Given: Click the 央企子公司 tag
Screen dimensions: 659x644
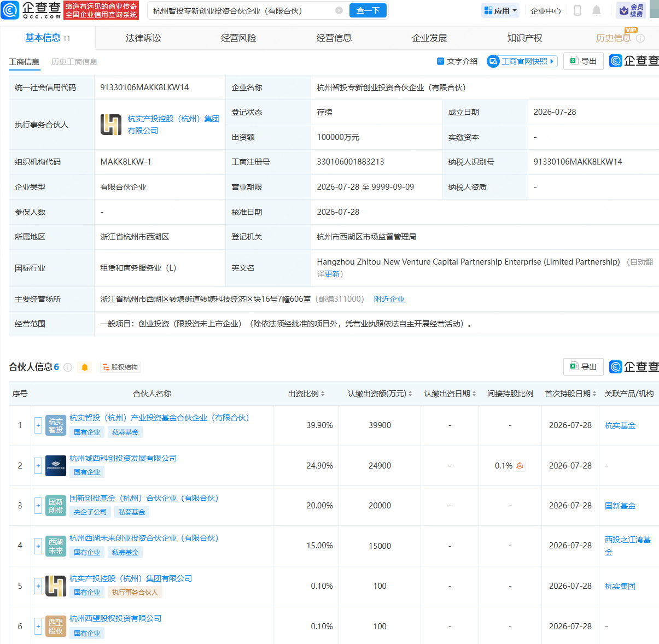Looking at the screenshot, I should [90, 512].
